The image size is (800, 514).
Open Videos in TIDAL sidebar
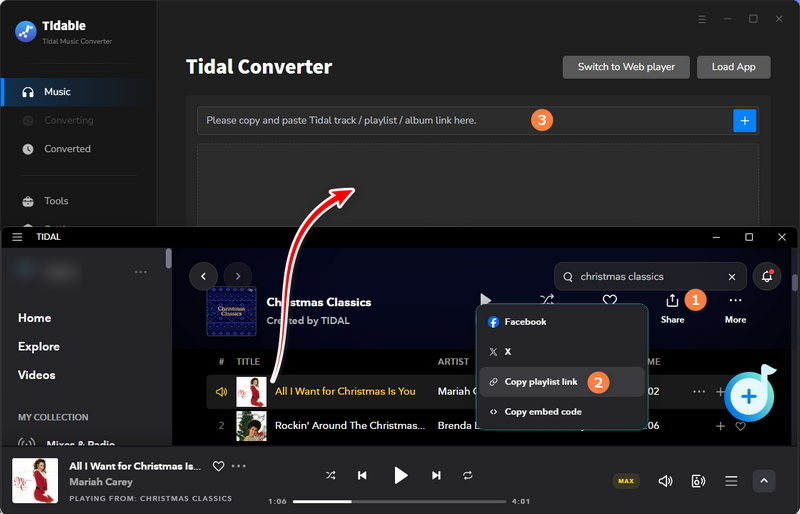36,375
